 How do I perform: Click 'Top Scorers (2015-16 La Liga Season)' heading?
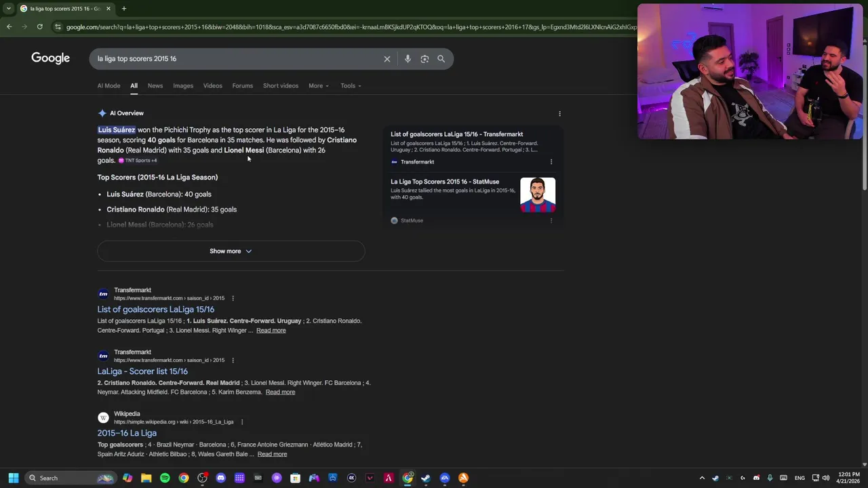click(157, 178)
